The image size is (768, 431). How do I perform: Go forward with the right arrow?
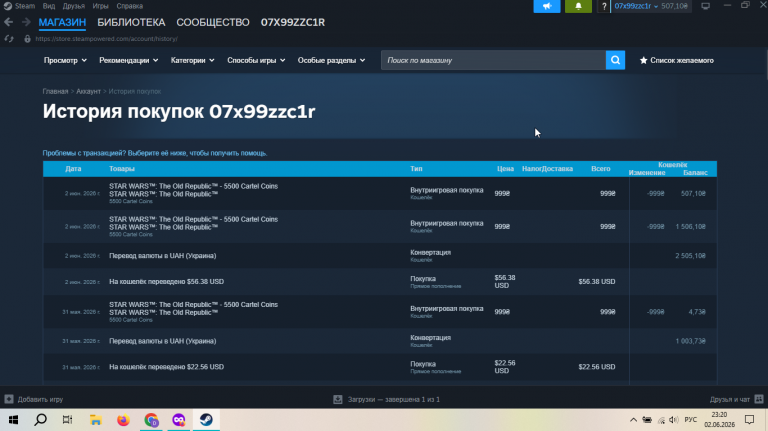click(x=26, y=22)
